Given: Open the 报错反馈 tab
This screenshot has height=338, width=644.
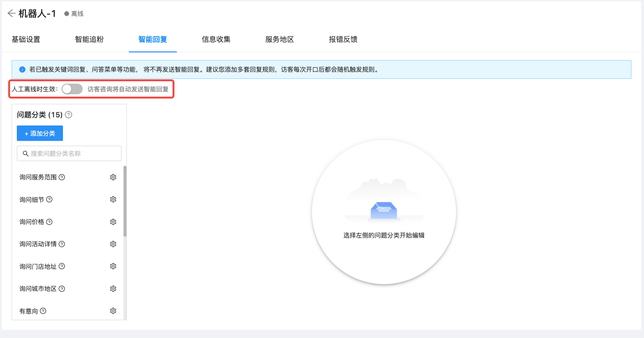Looking at the screenshot, I should pos(343,39).
